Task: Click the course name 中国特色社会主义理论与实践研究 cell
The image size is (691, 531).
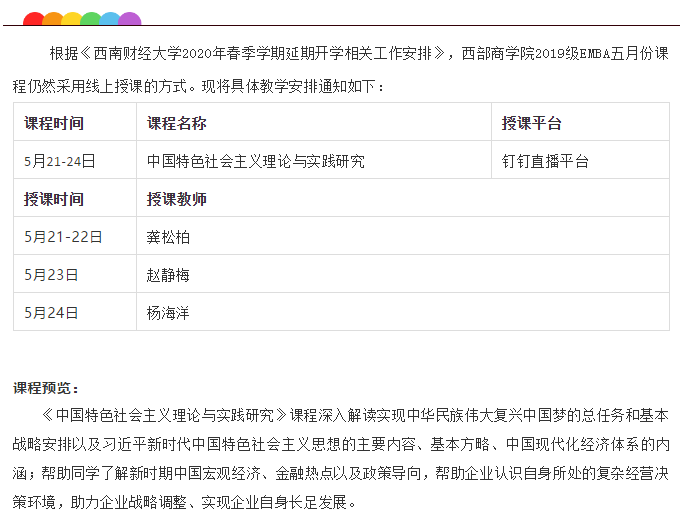Action: click(256, 161)
